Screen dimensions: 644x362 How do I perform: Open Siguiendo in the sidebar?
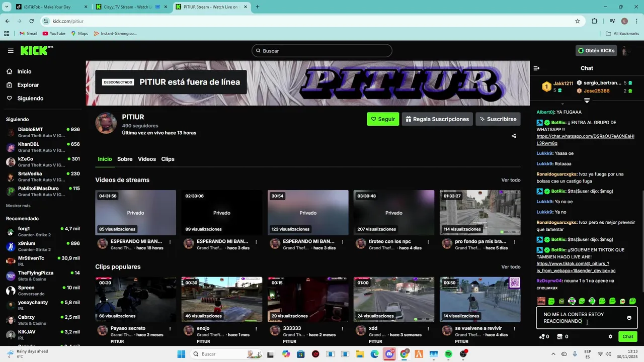point(30,99)
